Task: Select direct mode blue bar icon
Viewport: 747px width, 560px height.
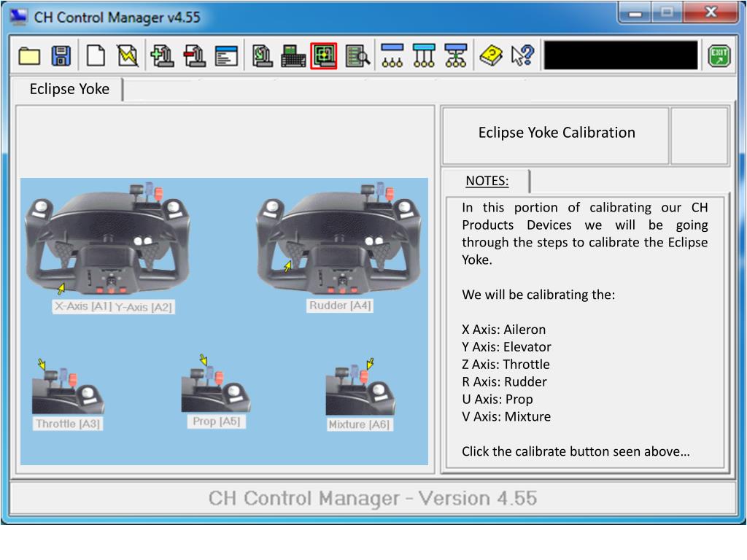Action: (x=392, y=55)
